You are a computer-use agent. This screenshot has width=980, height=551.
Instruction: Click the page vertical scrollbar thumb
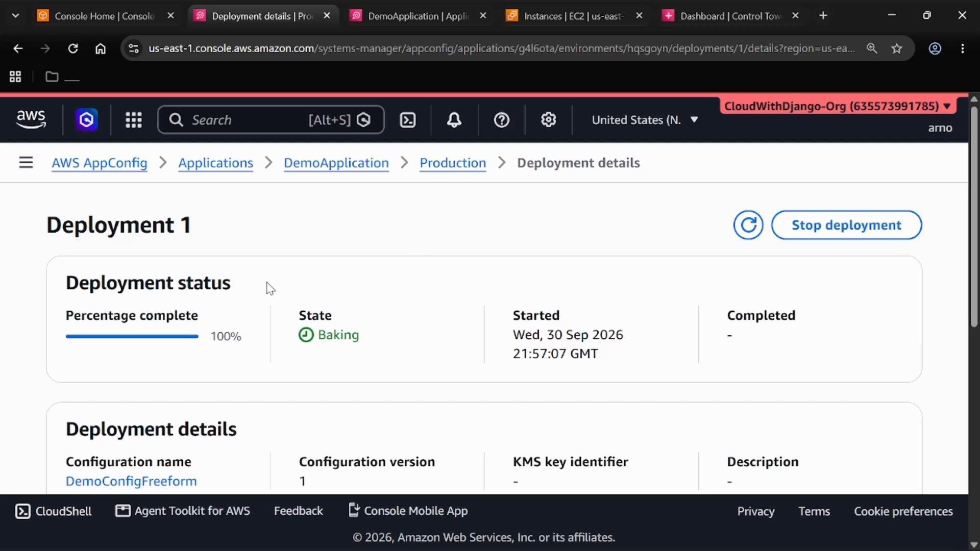click(974, 217)
